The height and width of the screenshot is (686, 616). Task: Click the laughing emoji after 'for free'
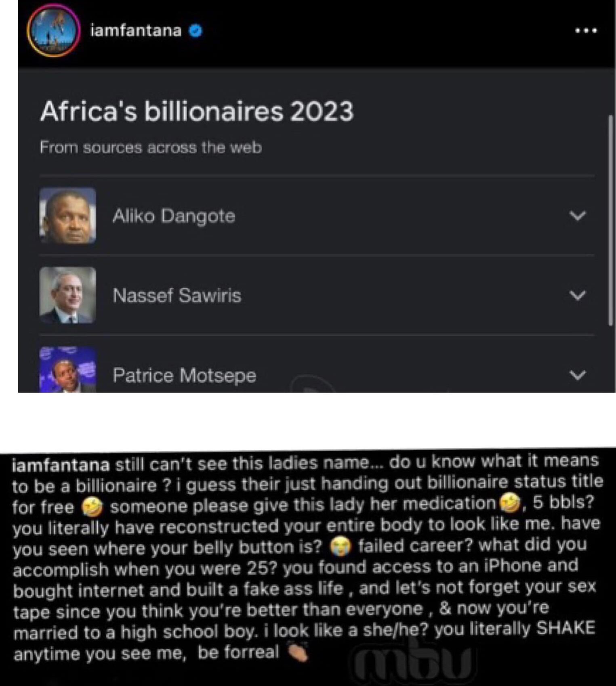(92, 507)
